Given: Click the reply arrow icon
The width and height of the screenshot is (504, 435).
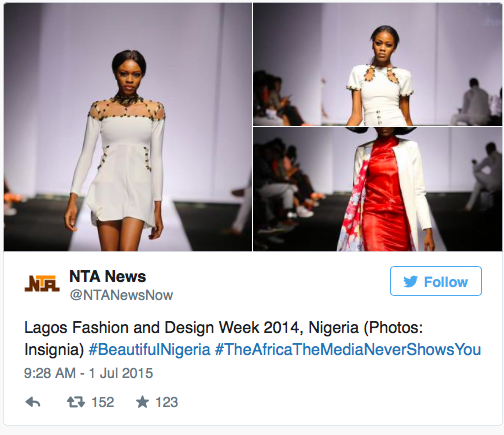Looking at the screenshot, I should pos(33,402).
